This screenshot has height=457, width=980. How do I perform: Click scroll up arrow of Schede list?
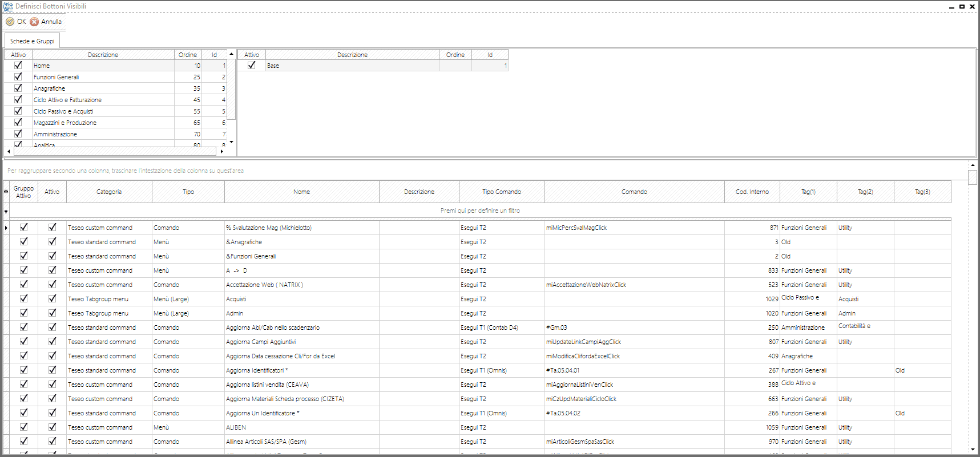(231, 54)
